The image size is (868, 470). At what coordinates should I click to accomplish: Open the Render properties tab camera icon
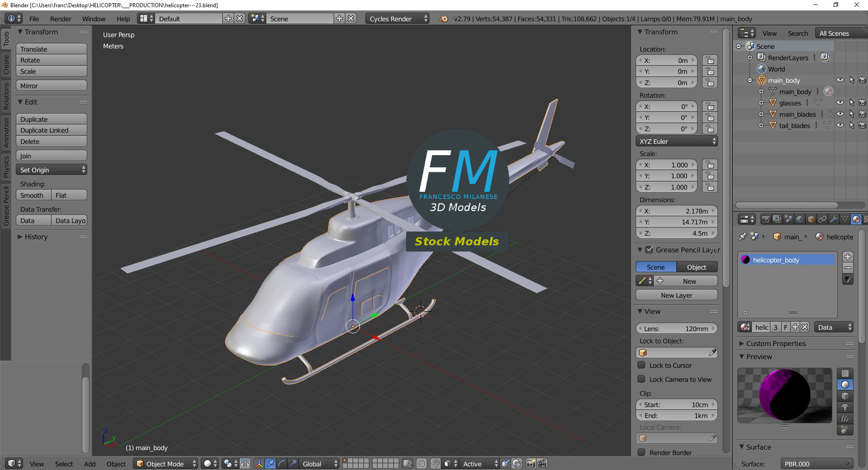pos(766,219)
